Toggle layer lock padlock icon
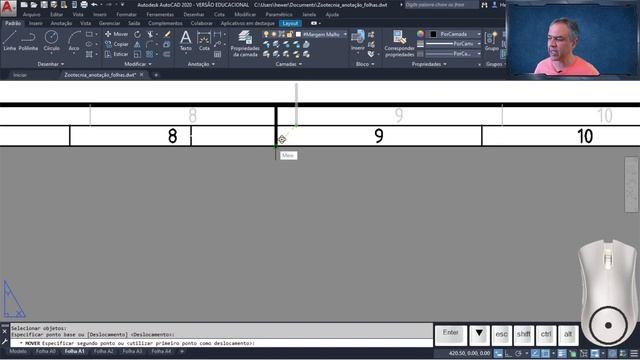The width and height of the screenshot is (640, 360). [289, 34]
